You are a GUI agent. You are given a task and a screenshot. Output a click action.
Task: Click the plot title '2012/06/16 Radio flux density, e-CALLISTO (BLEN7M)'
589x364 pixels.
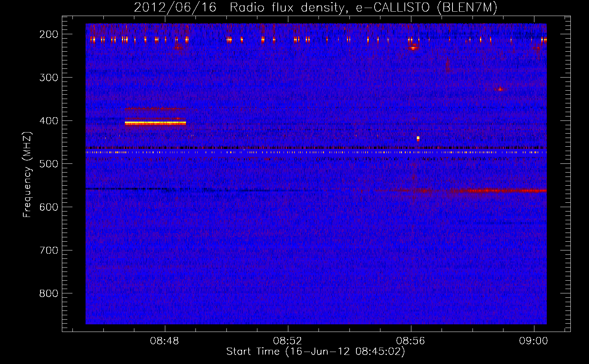click(x=315, y=7)
